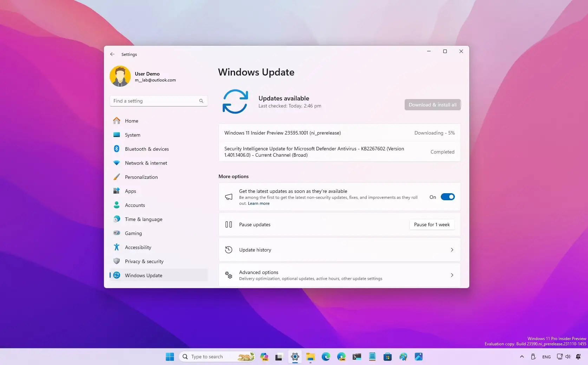Image resolution: width=588 pixels, height=365 pixels.
Task: Expand the Advanced options row
Action: [x=452, y=275]
